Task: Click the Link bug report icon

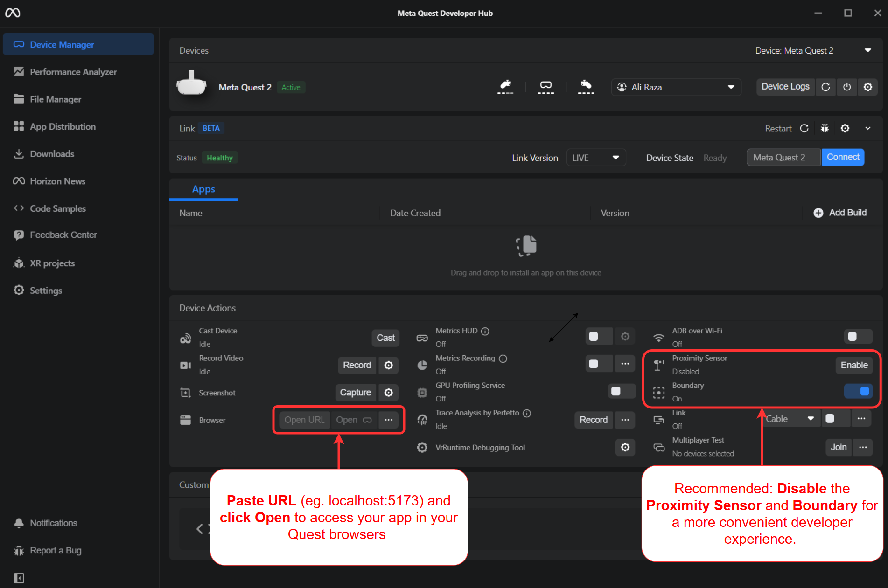Action: pyautogui.click(x=825, y=128)
